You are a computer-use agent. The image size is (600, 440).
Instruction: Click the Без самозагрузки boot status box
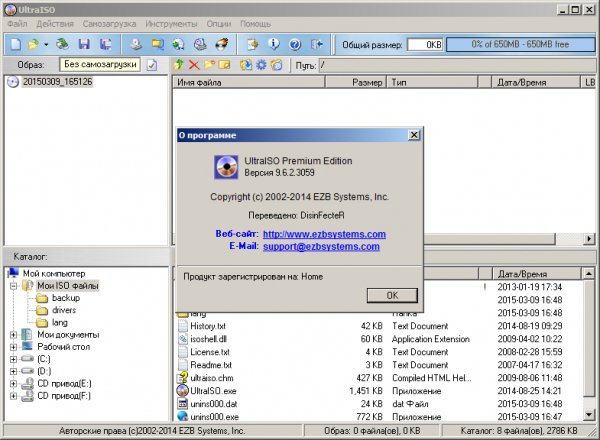point(100,64)
